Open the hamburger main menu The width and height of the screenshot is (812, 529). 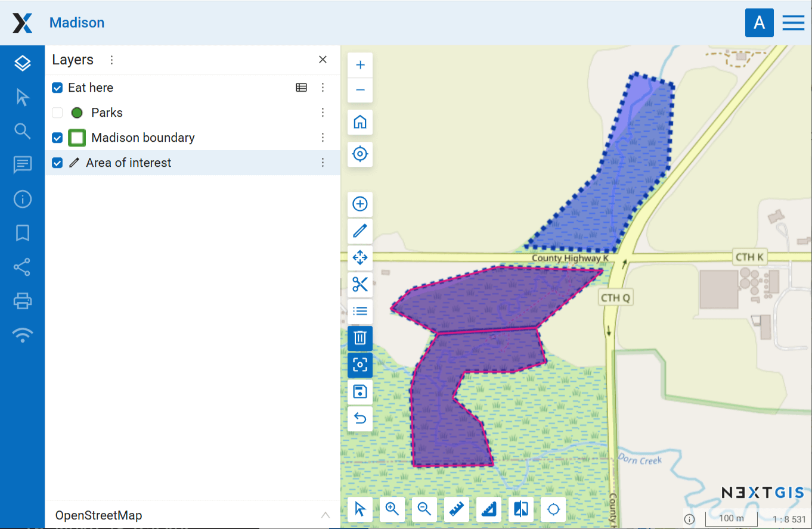pos(794,23)
